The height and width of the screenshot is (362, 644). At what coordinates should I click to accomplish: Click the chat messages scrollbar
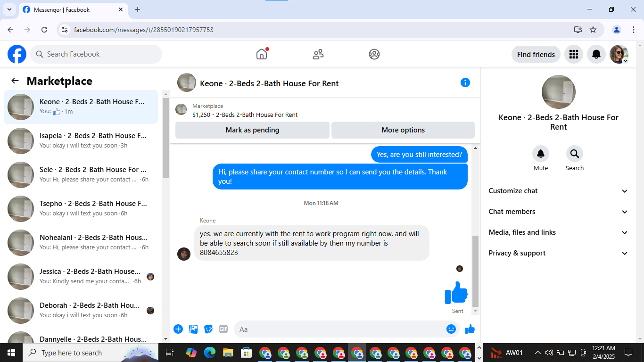pos(475,271)
